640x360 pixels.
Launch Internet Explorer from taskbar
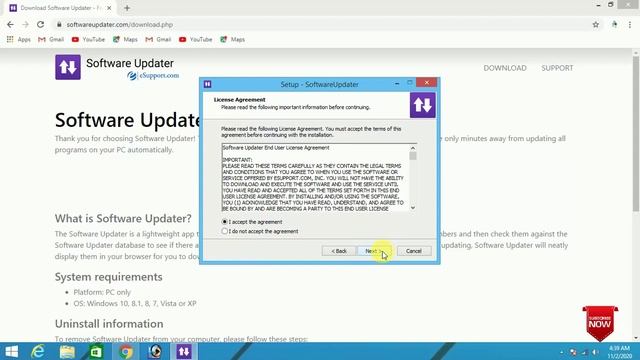point(38,351)
